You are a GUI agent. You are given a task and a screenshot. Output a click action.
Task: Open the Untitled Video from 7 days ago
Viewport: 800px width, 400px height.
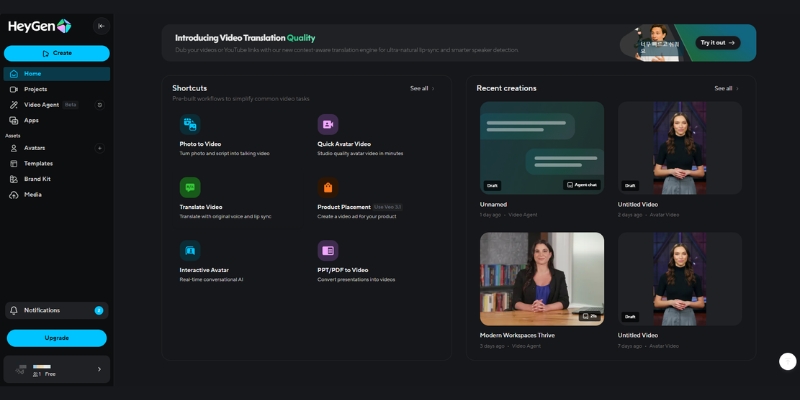tap(680, 279)
